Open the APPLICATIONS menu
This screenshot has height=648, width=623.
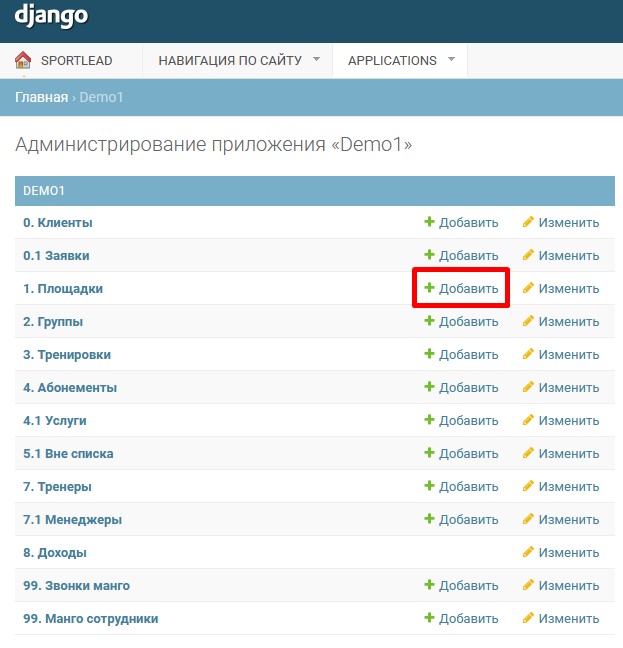tap(392, 60)
